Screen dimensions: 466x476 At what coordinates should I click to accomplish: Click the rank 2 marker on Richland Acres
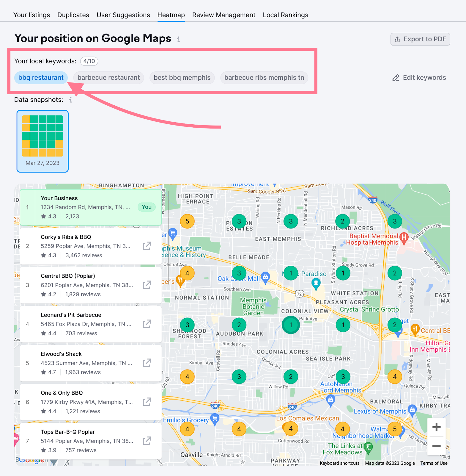(x=343, y=221)
